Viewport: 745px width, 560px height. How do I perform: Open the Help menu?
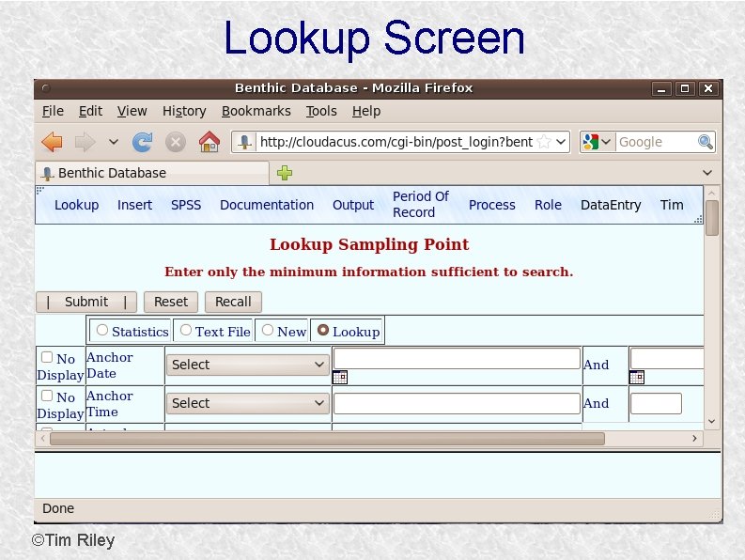(366, 111)
